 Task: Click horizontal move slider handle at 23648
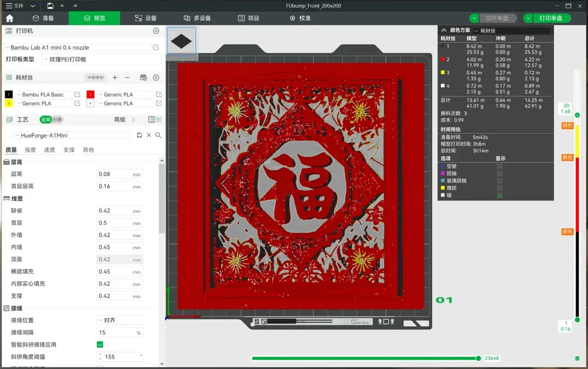pyautogui.click(x=479, y=358)
